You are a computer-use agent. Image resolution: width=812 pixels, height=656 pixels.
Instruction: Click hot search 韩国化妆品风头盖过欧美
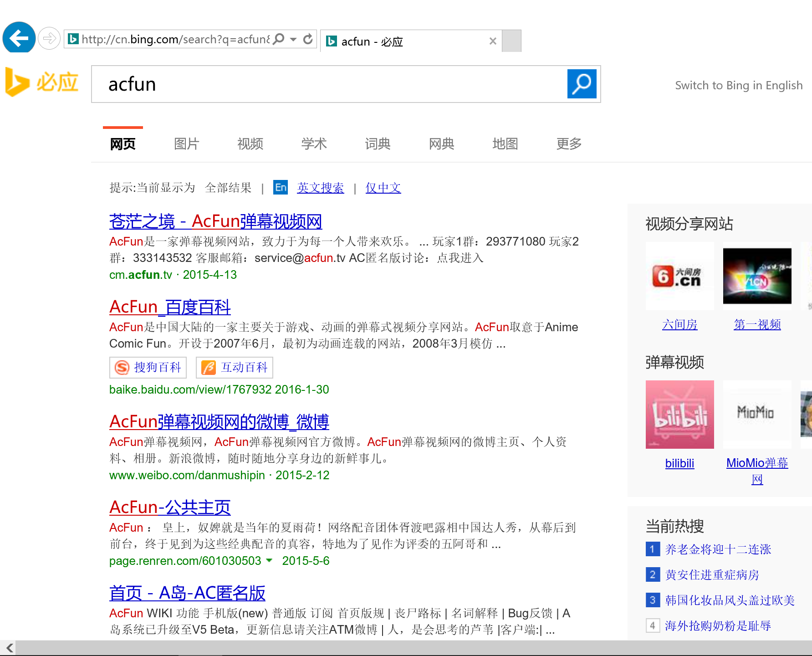pos(730,600)
